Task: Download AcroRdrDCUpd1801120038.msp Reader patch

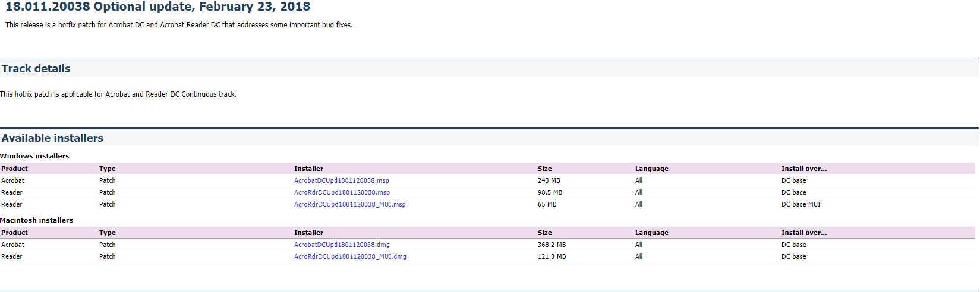Action: pos(342,192)
